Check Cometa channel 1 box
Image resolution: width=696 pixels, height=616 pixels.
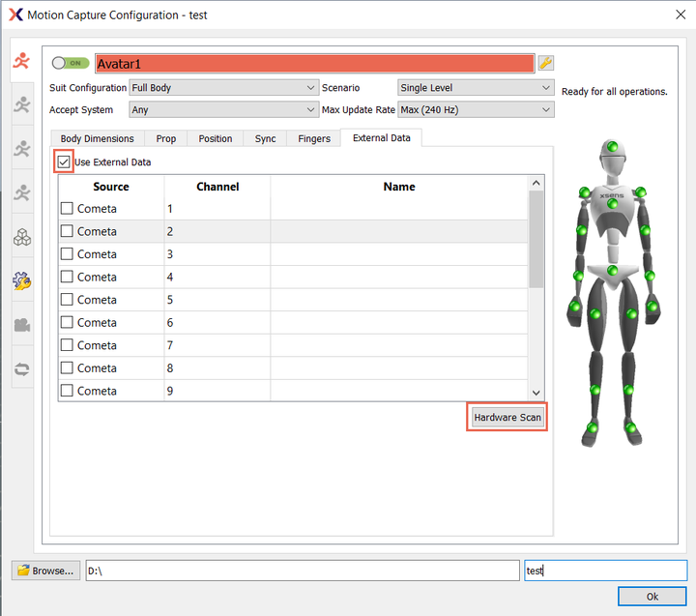67,208
